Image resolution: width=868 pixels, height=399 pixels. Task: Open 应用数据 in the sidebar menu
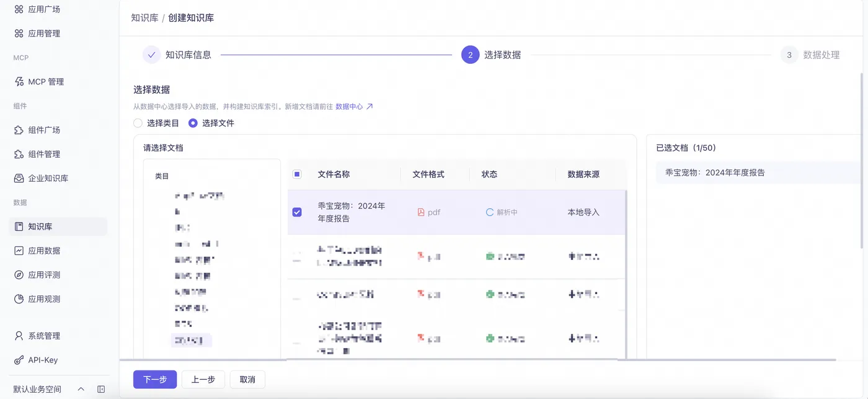[43, 251]
